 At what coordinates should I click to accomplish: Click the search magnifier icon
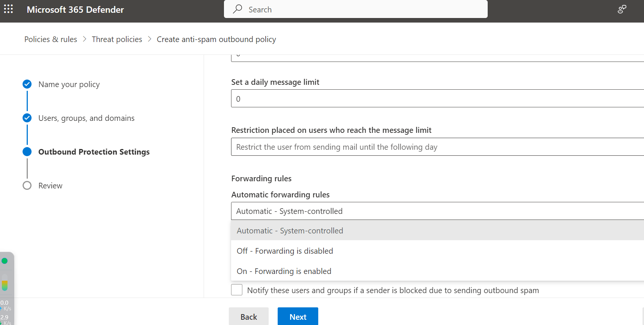(x=237, y=9)
